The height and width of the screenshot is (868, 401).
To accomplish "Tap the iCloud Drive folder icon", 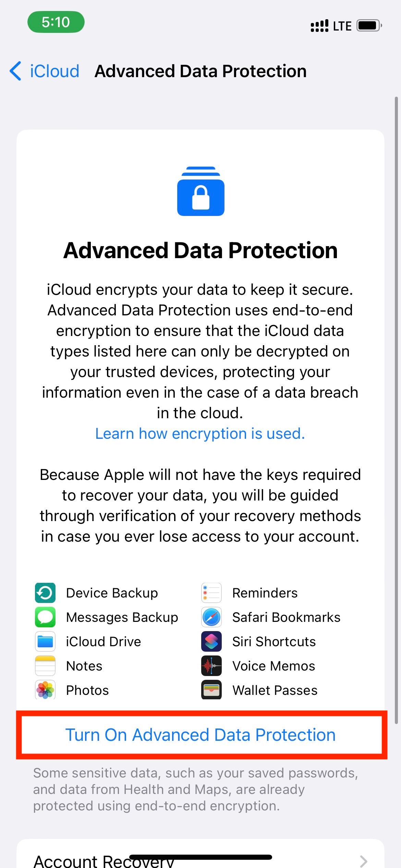I will click(45, 641).
